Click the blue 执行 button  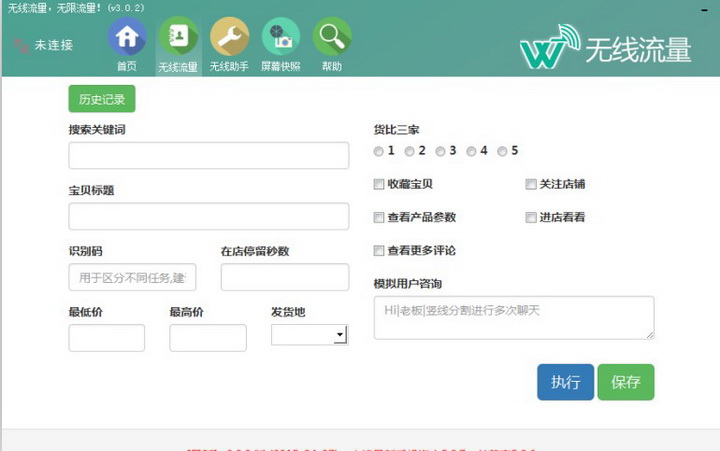(566, 382)
